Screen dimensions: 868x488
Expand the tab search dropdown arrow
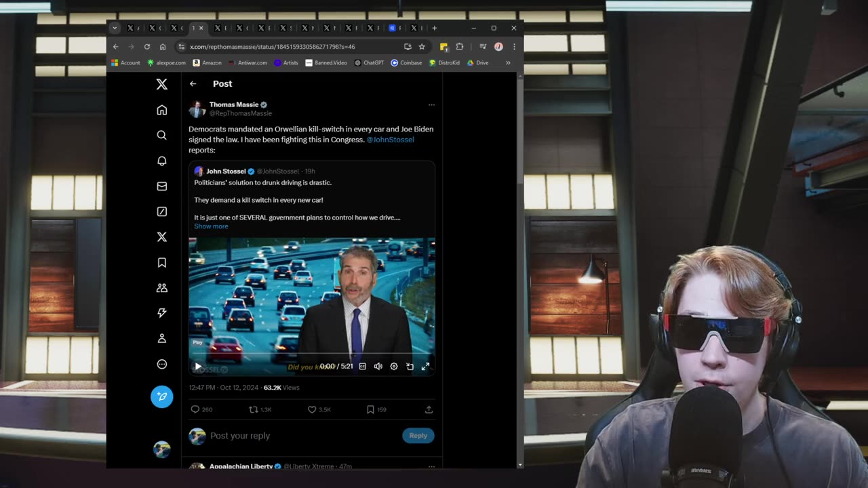coord(115,28)
